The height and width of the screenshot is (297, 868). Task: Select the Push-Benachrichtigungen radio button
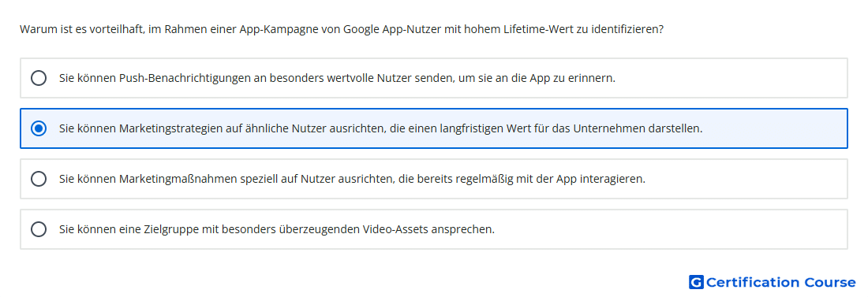click(39, 78)
